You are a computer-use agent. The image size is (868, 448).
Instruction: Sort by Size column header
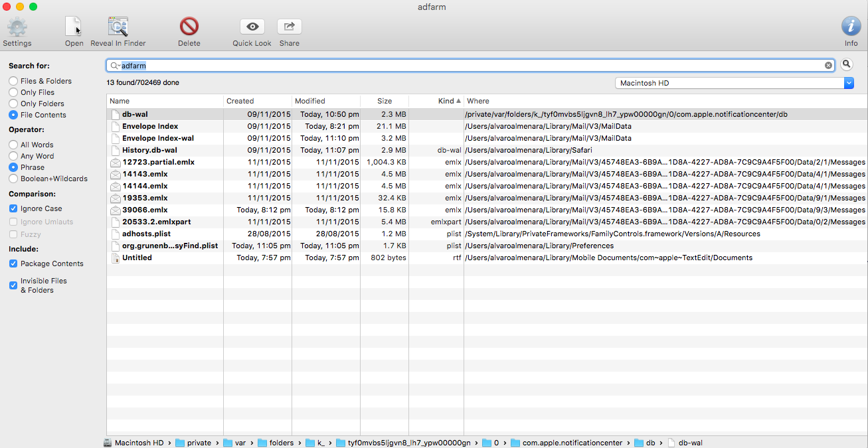(385, 101)
